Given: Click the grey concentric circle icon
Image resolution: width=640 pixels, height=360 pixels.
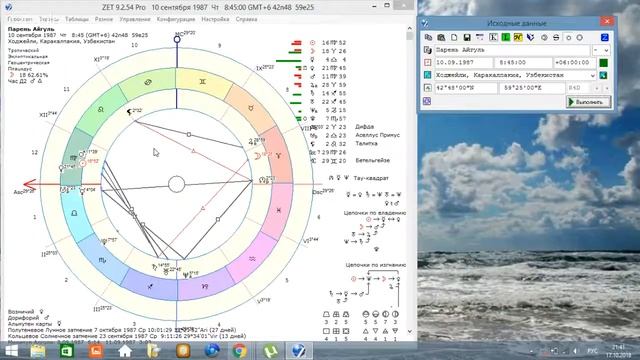Looking at the screenshot, I should (544, 37).
